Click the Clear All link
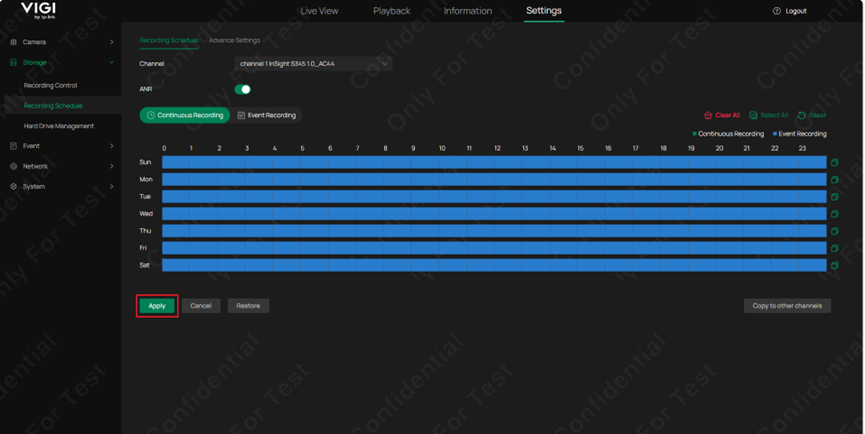 coord(727,115)
